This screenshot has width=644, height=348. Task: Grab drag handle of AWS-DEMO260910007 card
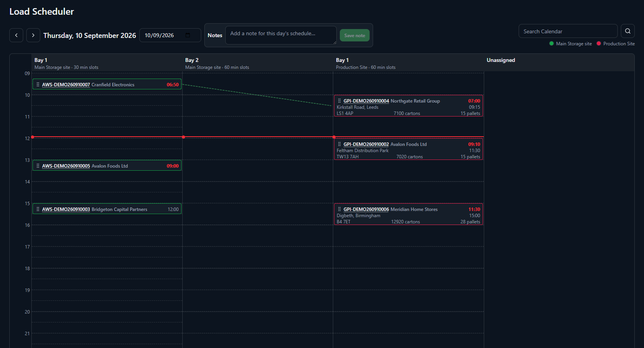coord(38,84)
